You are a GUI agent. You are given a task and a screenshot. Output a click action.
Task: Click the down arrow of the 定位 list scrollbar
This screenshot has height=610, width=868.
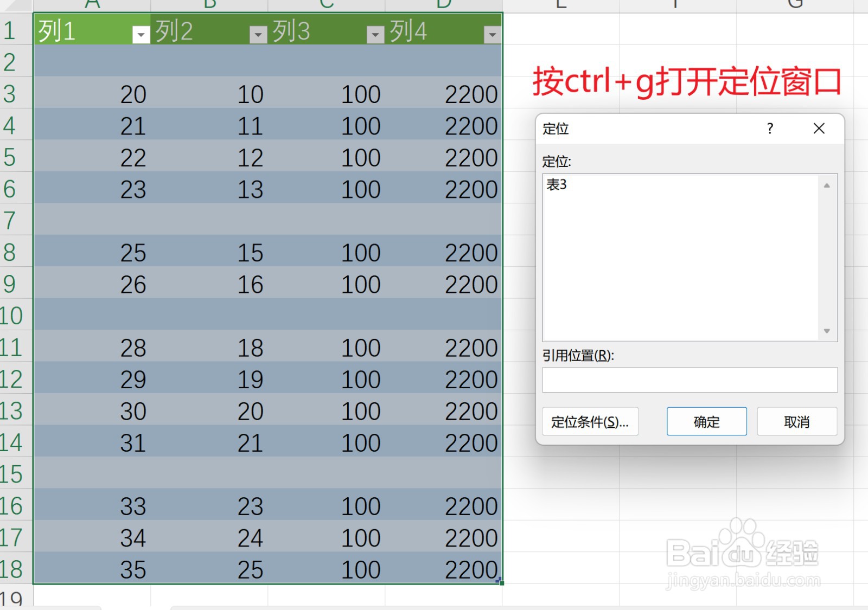(x=827, y=331)
